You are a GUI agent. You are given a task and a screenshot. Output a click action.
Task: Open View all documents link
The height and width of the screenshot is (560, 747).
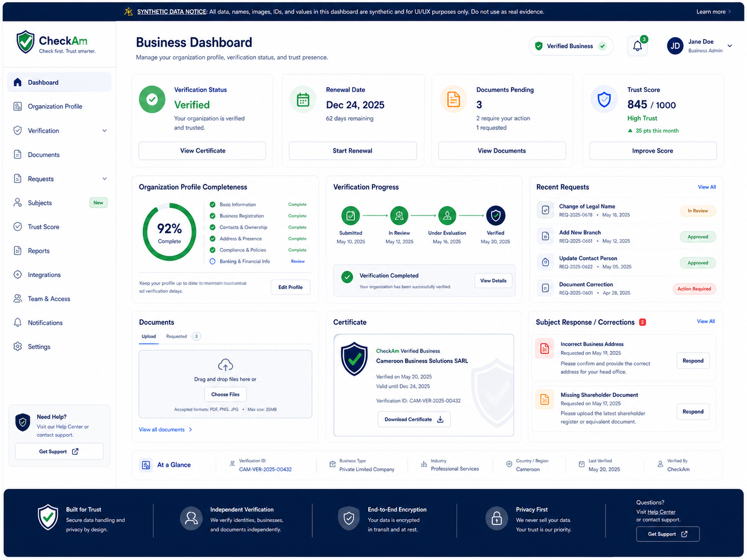click(x=166, y=430)
